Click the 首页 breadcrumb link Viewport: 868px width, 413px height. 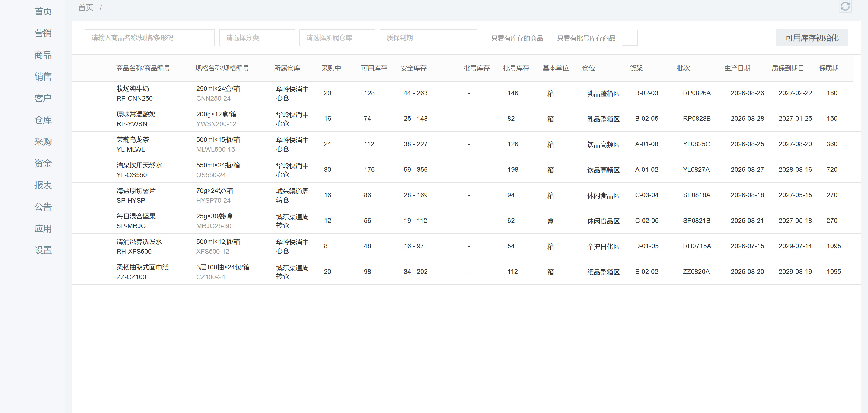tap(86, 7)
